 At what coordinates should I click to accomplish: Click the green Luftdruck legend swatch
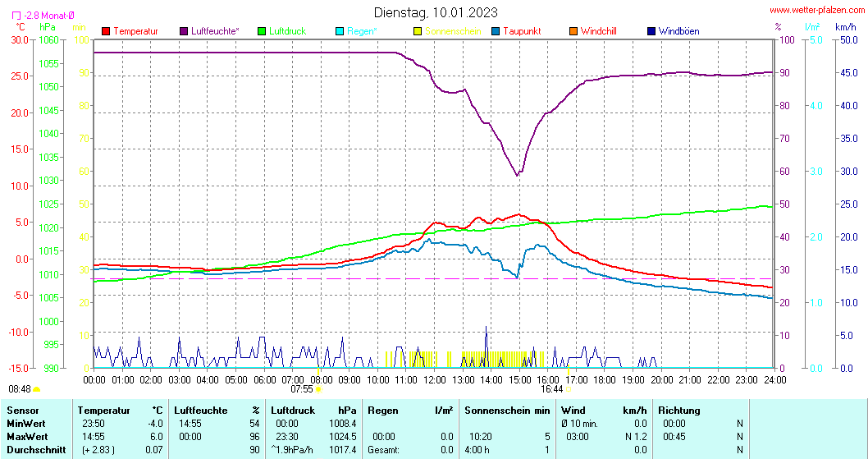(x=263, y=31)
